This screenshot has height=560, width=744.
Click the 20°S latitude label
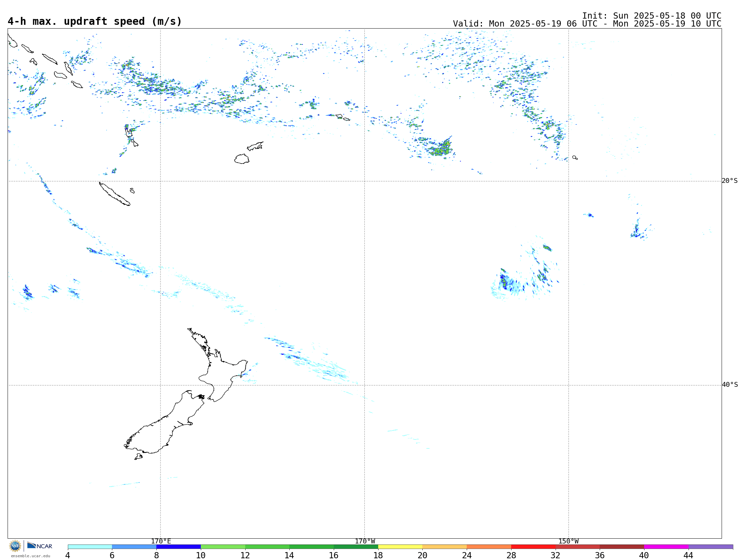[x=730, y=181]
